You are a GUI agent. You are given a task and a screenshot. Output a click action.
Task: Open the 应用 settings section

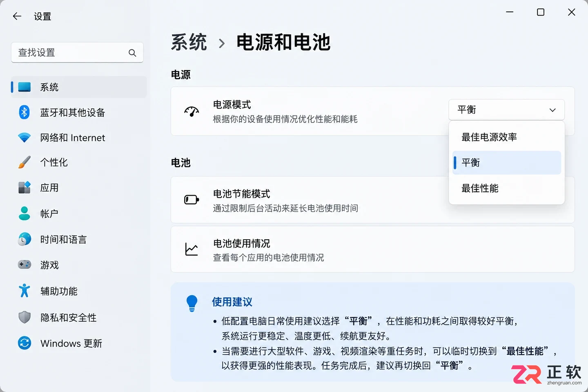pyautogui.click(x=79, y=188)
